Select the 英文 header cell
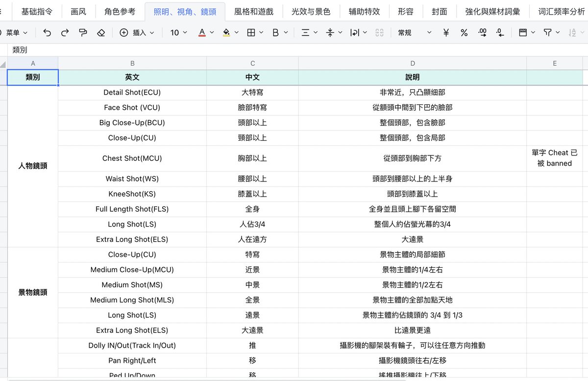The image size is (588, 381). tap(132, 77)
